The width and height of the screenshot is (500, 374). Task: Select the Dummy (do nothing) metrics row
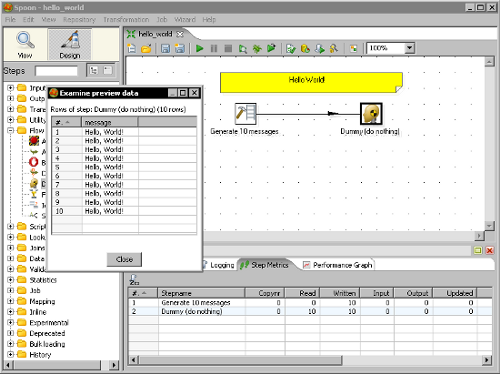(310, 311)
